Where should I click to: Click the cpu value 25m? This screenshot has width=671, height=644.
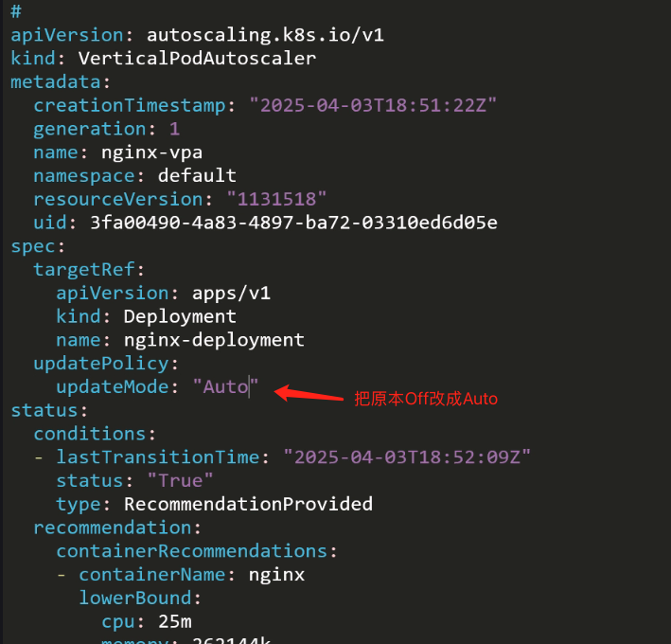click(175, 621)
